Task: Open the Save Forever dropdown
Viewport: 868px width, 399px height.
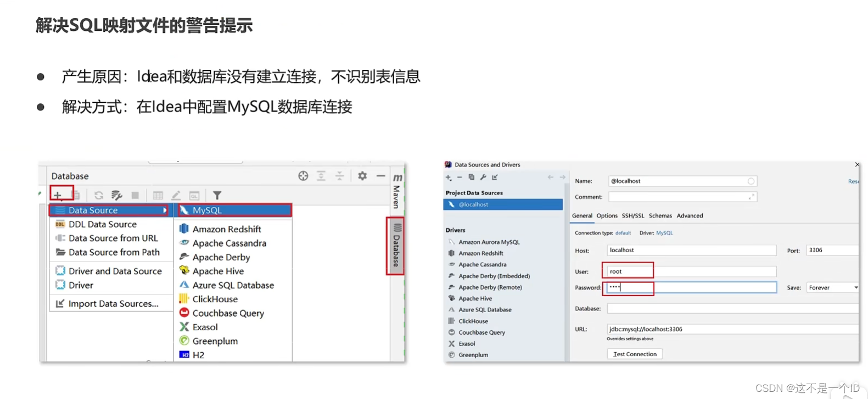Action: pos(832,287)
